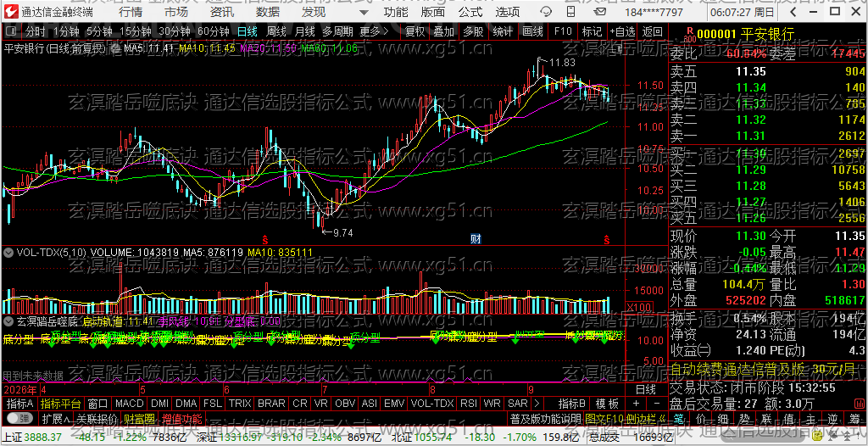Switch to the 1分钟 period tab

67,31
